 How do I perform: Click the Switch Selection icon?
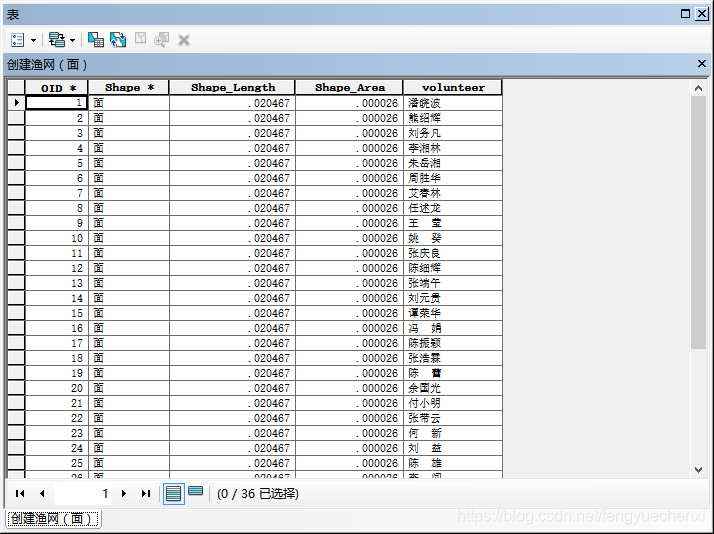tap(118, 40)
